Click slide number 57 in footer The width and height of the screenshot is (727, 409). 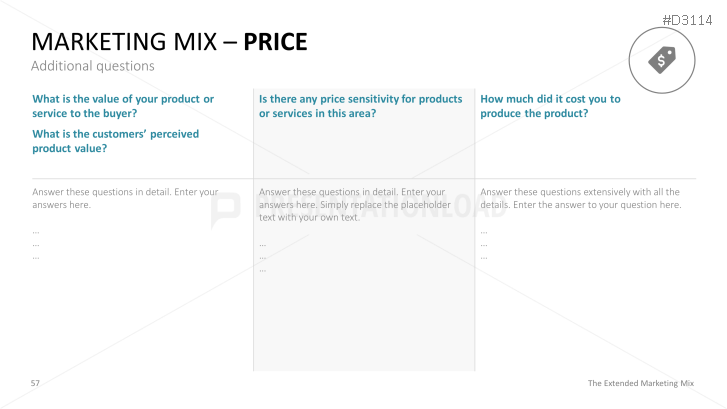[x=36, y=383]
